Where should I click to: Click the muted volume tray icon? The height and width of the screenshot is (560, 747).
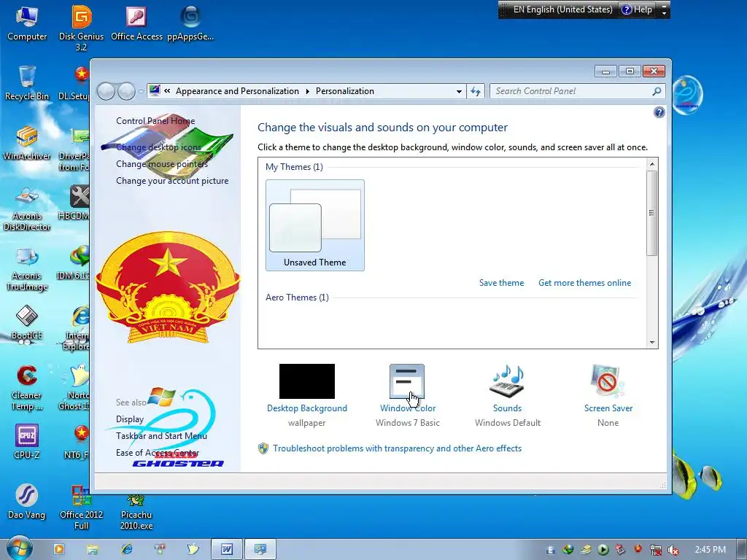tap(673, 550)
